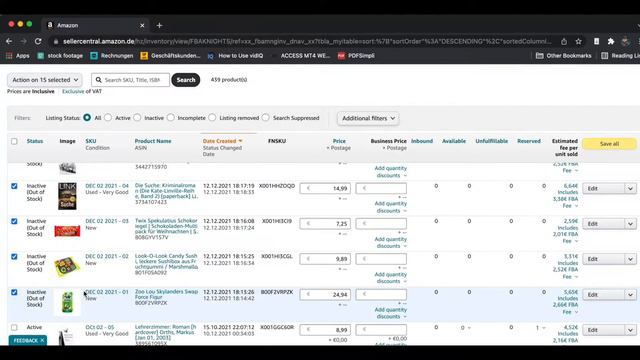This screenshot has width=640, height=360.
Task: Sort by the Date Created column
Action: tap(222, 141)
